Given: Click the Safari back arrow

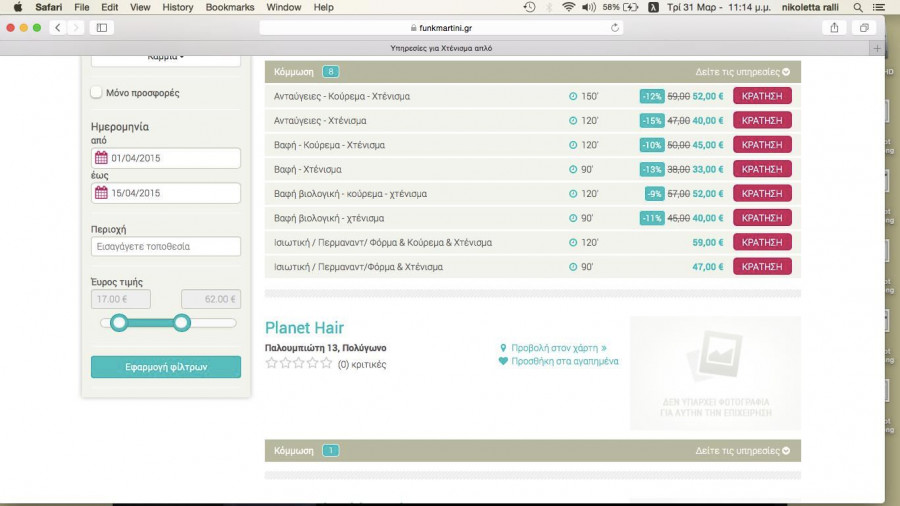Looking at the screenshot, I should [x=57, y=27].
